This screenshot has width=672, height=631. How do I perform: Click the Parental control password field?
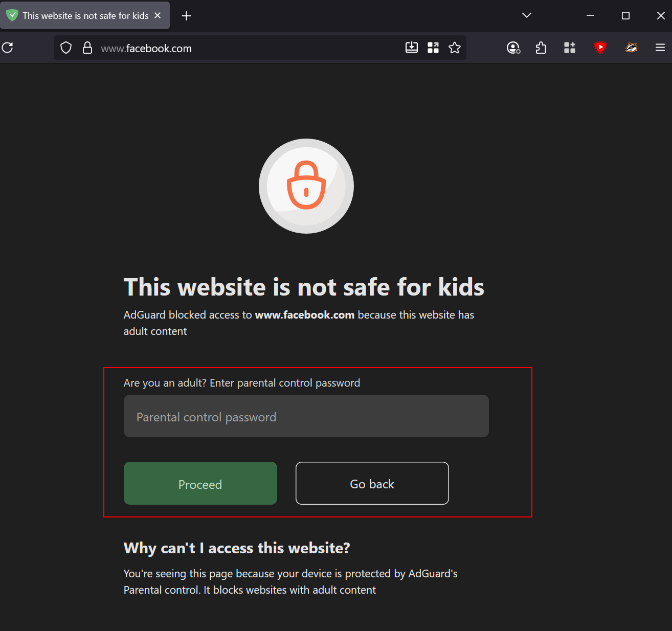pyautogui.click(x=306, y=416)
